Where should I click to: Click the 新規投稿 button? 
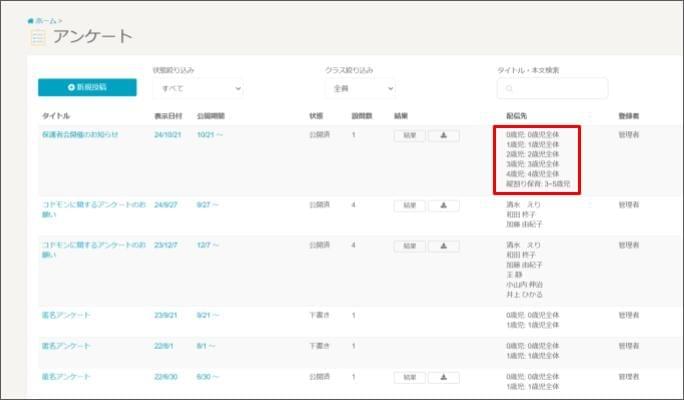[87, 88]
